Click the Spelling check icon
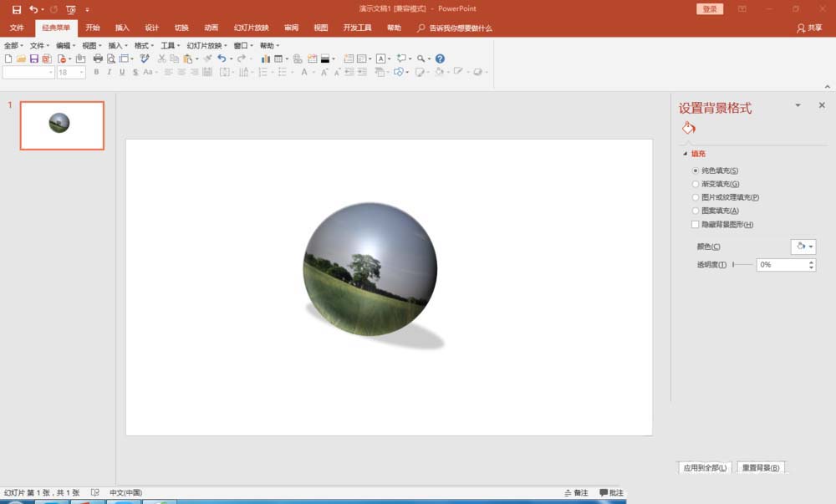This screenshot has width=836, height=504. [145, 59]
